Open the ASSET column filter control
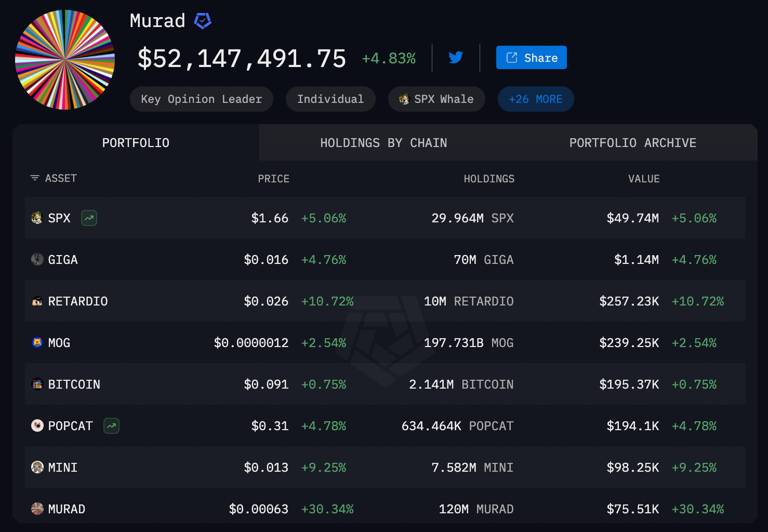This screenshot has height=532, width=768. [34, 178]
